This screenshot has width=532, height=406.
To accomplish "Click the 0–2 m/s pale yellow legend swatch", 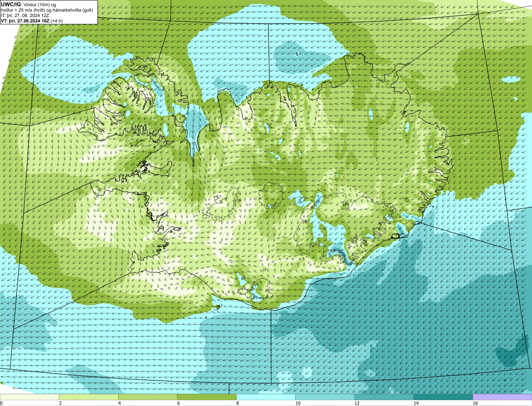I will [x=30, y=397].
